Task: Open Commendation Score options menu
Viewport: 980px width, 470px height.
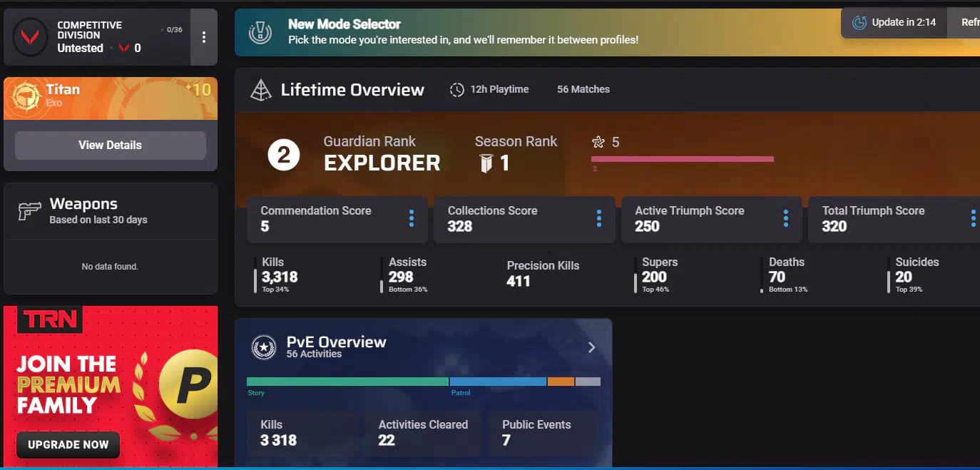Action: pos(412,219)
